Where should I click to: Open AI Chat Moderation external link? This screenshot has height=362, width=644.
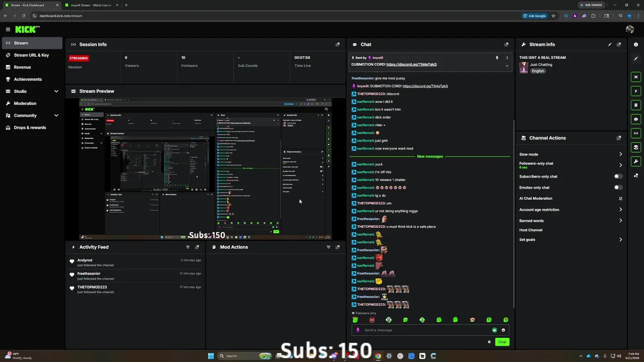point(620,199)
